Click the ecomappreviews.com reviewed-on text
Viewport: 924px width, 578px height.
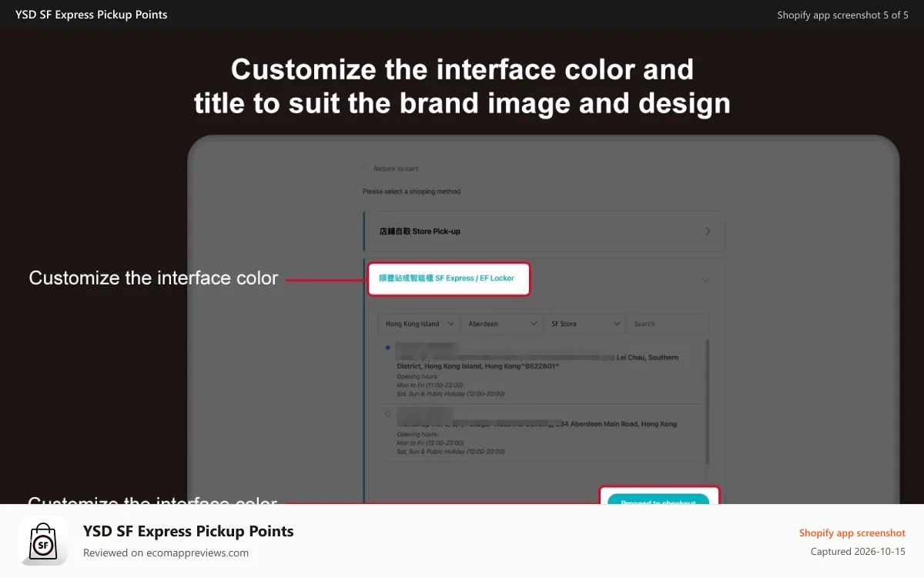click(x=166, y=553)
